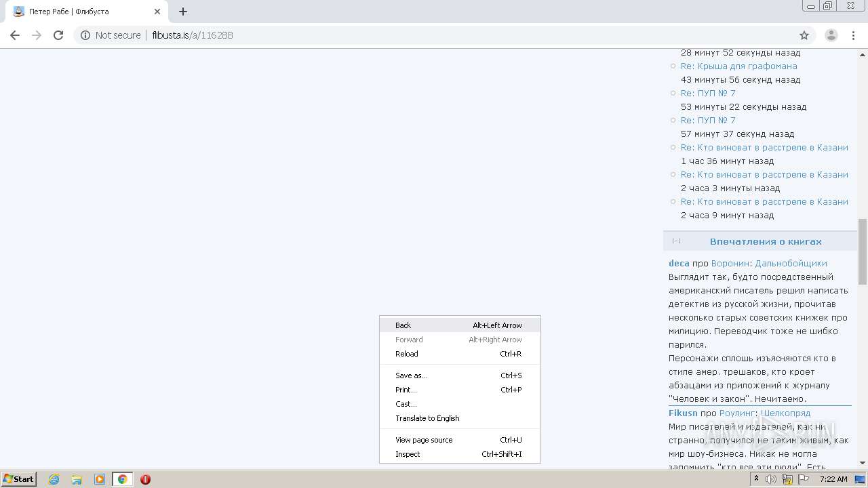Show hidden tray icons arrow
This screenshot has width=868, height=488.
(x=756, y=479)
